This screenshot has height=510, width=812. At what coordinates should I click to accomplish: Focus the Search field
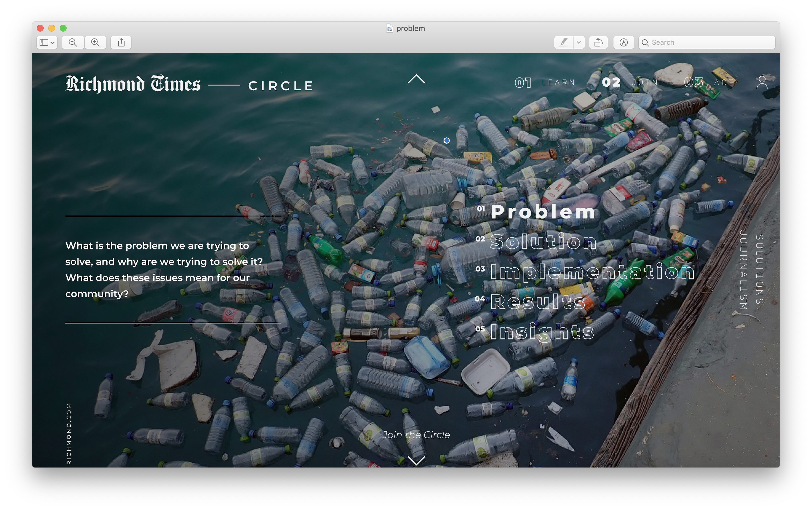[x=707, y=42]
